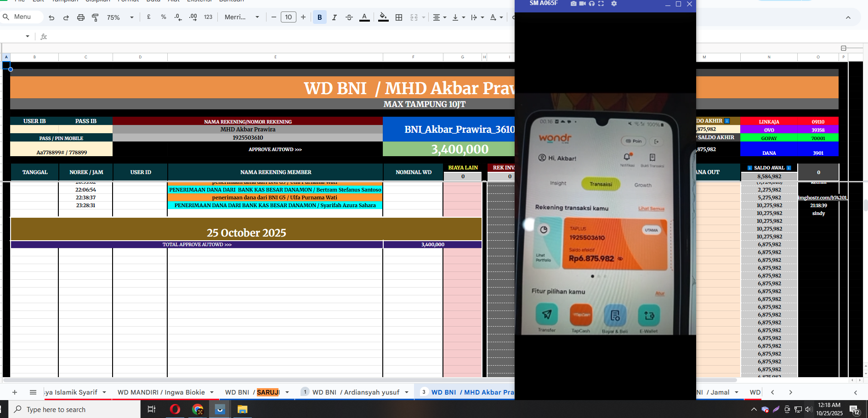This screenshot has width=868, height=418.
Task: Open the vertical align dropdown
Action: pos(459,17)
